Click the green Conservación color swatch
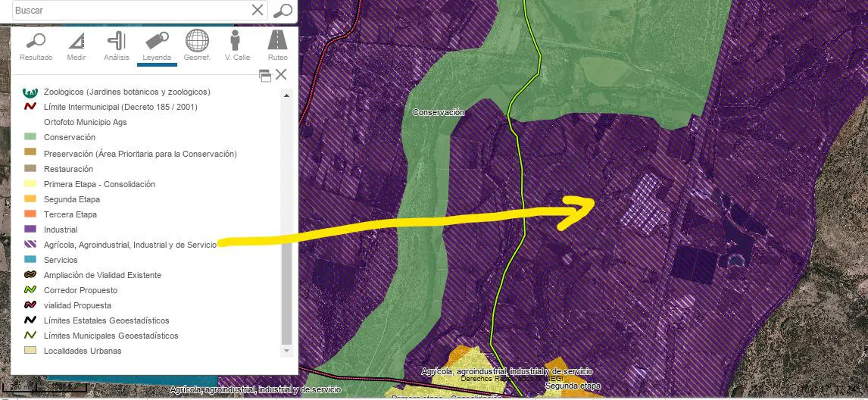 click(x=30, y=137)
